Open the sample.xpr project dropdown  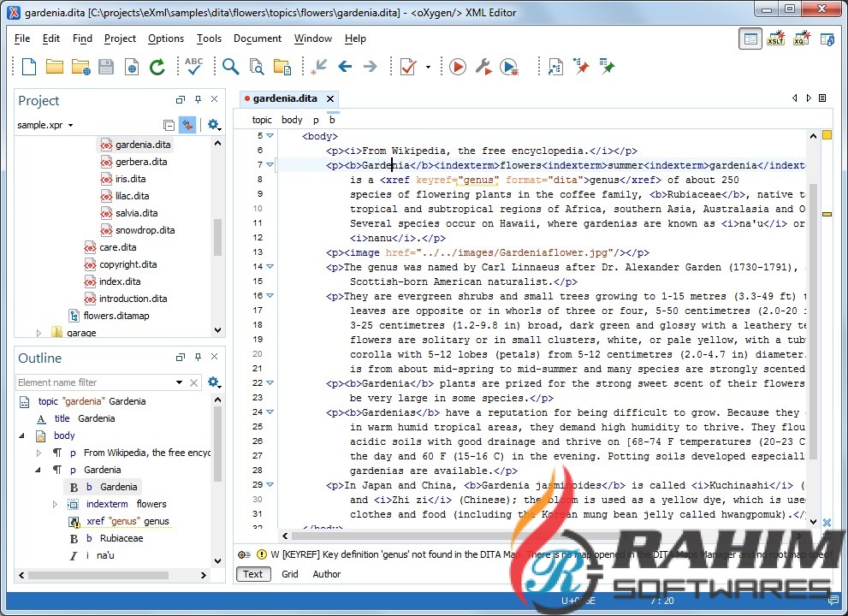click(x=70, y=126)
